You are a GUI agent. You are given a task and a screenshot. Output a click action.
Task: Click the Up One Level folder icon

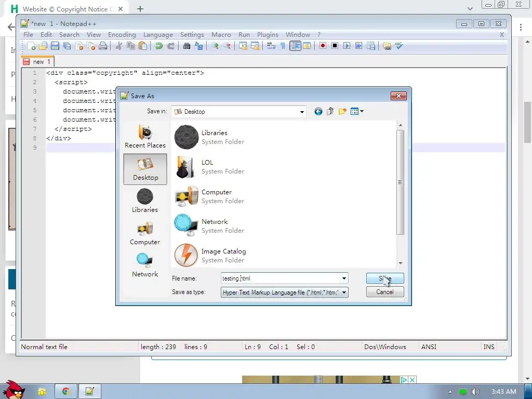[330, 111]
